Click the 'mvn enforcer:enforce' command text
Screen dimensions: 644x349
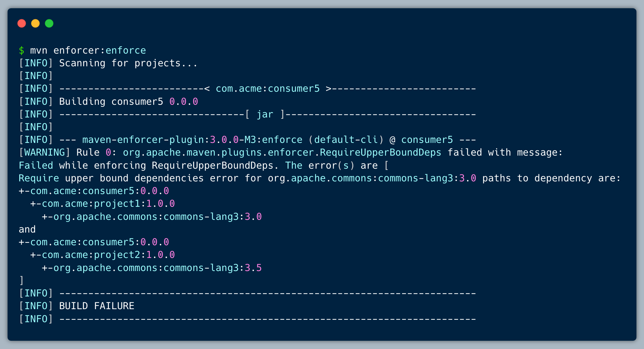click(88, 50)
